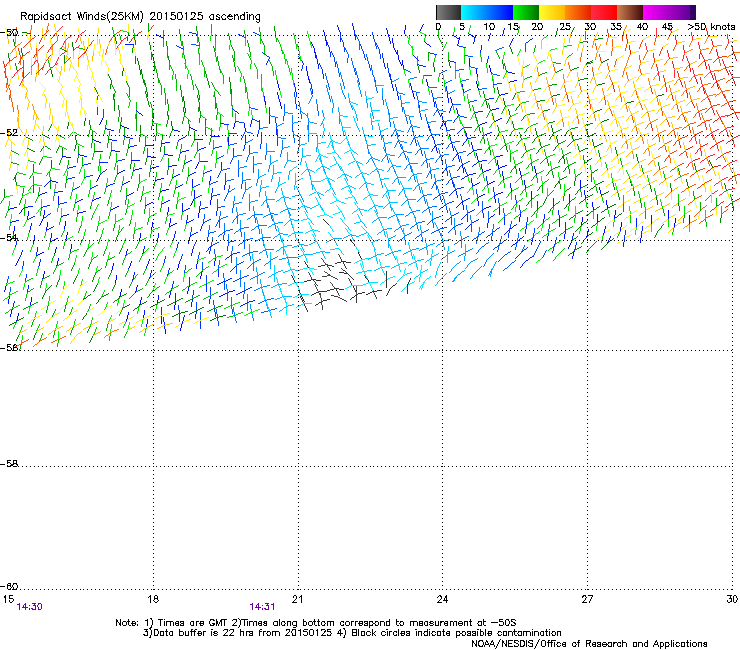This screenshot has height=650, width=740.
Task: Click the gray 0-5 knots color segment
Action: [x=448, y=12]
